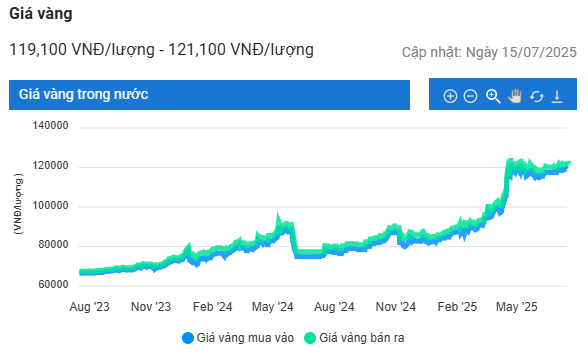Open the chart download menu icon
Screen dimensions: 588x361
557,96
